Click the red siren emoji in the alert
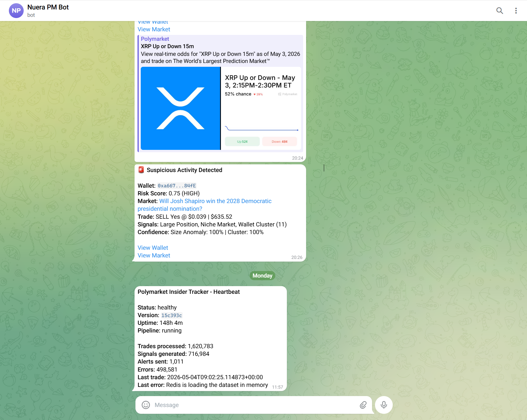Screen dimensions: 527x420 [141, 170]
